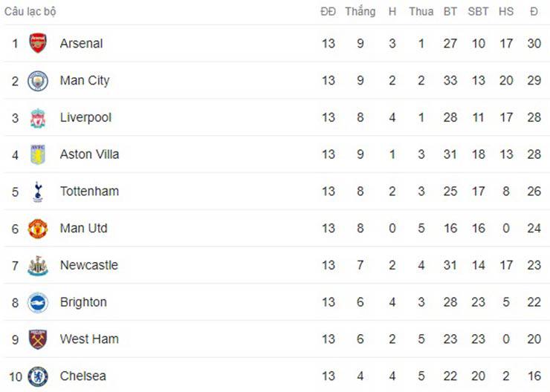Click the Arsenal club crest
550x392 pixels.
point(38,43)
